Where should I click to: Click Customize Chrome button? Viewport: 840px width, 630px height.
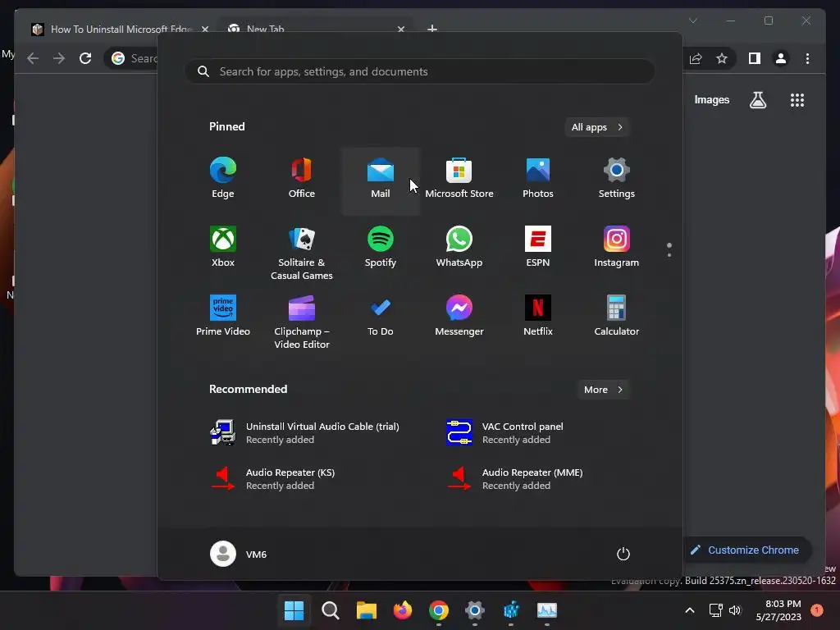746,550
